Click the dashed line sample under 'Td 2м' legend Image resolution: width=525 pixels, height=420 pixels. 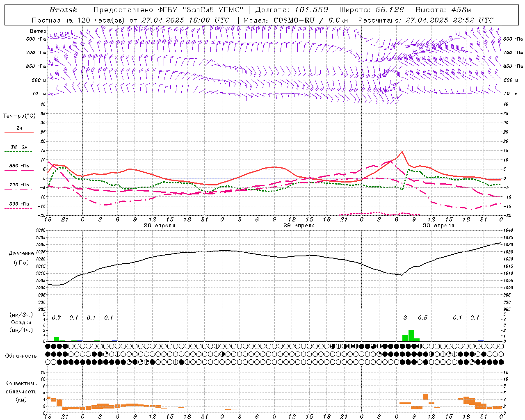click(x=19, y=151)
